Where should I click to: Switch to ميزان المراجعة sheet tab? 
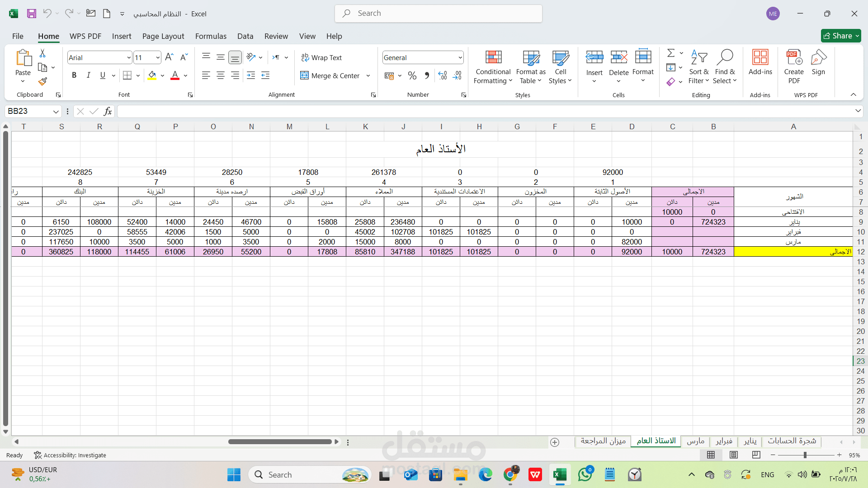(603, 441)
